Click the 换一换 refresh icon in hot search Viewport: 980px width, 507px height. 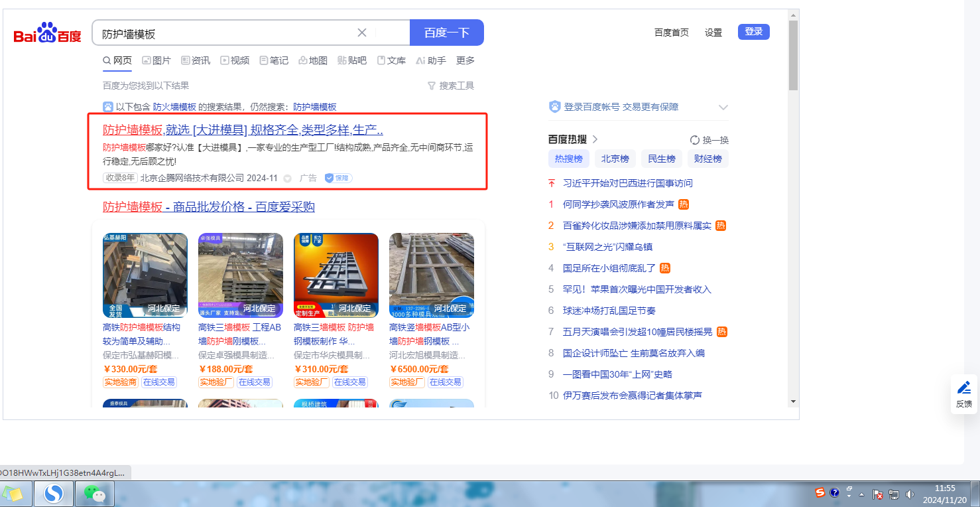coord(695,140)
